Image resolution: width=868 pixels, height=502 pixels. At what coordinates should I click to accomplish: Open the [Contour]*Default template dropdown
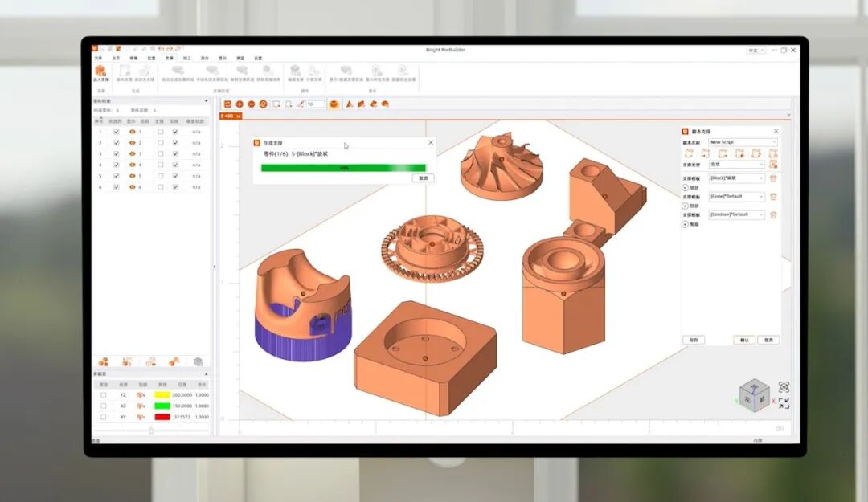pos(737,214)
